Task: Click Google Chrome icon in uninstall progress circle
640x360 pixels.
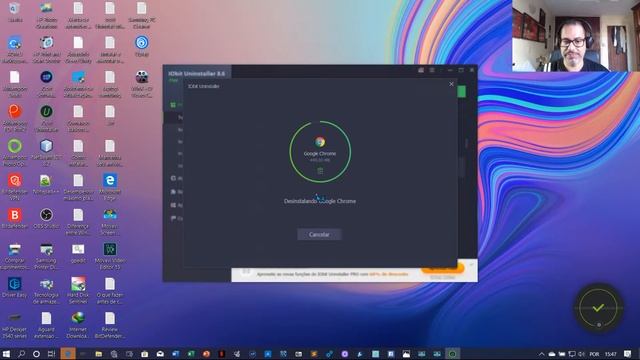Action: [320, 142]
